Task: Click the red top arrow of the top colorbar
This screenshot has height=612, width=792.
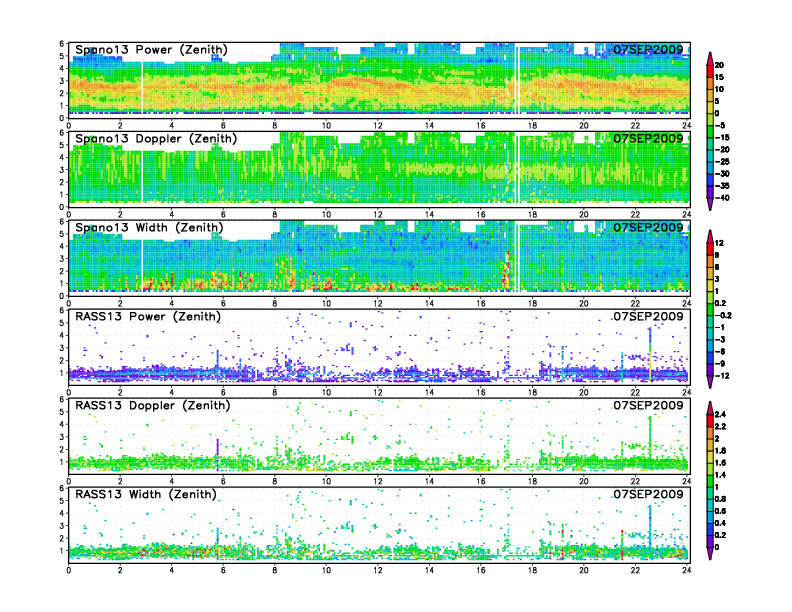Action: (709, 55)
